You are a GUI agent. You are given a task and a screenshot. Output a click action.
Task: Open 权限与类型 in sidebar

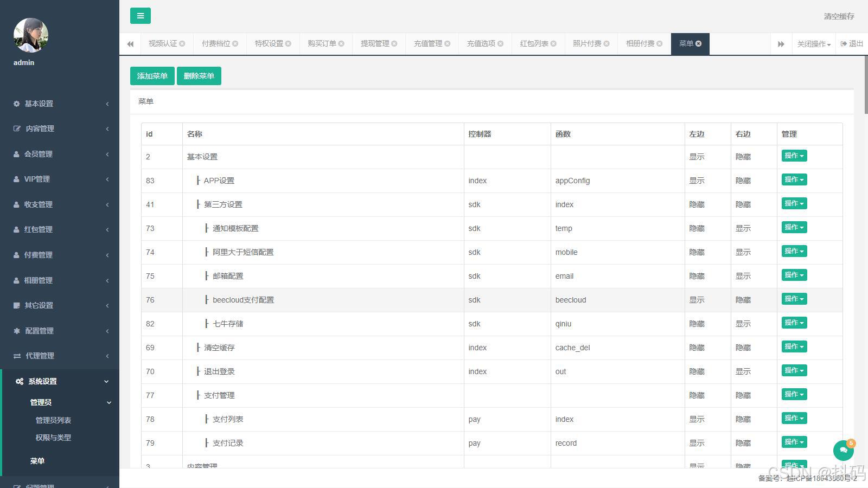click(53, 438)
